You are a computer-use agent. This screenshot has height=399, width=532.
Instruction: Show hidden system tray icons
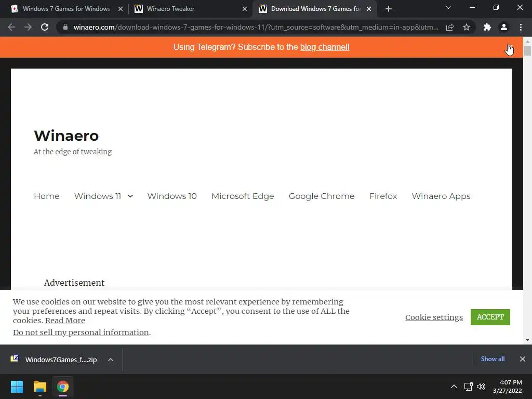coord(454,387)
